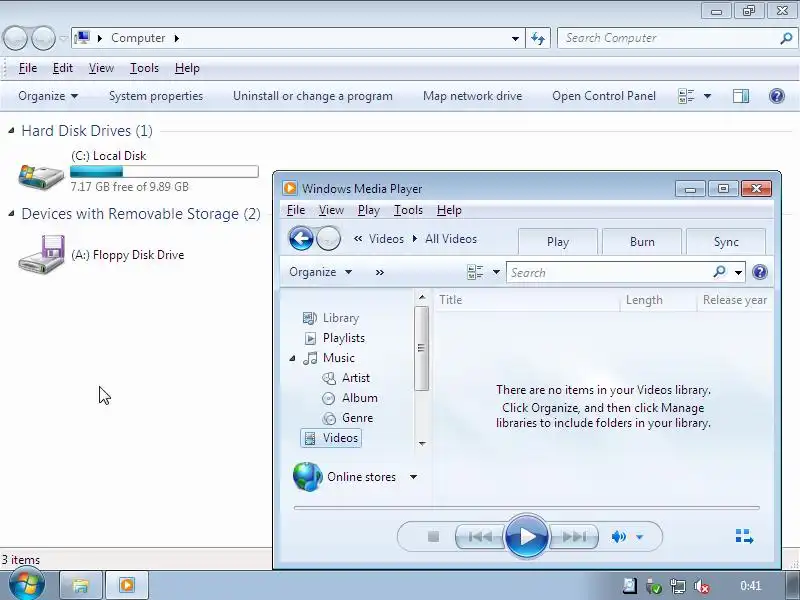Screen dimensions: 800x600
Task: Click in the Media Player Search field
Action: click(610, 272)
